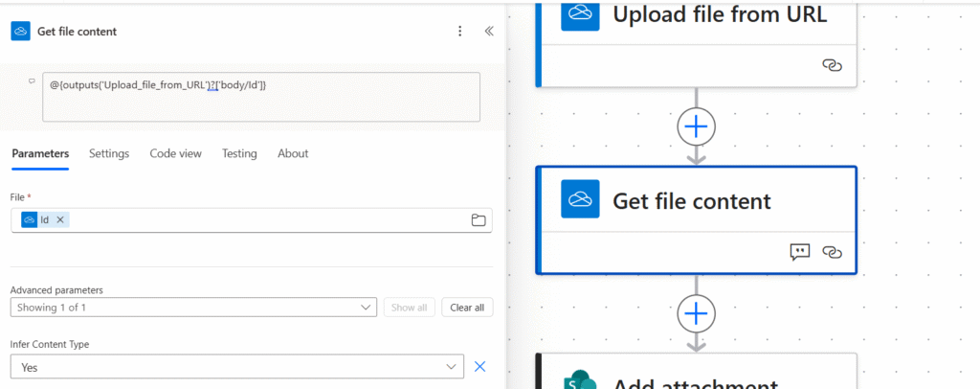The image size is (980, 389).
Task: Select the Upload file from URL action card
Action: coord(697,43)
